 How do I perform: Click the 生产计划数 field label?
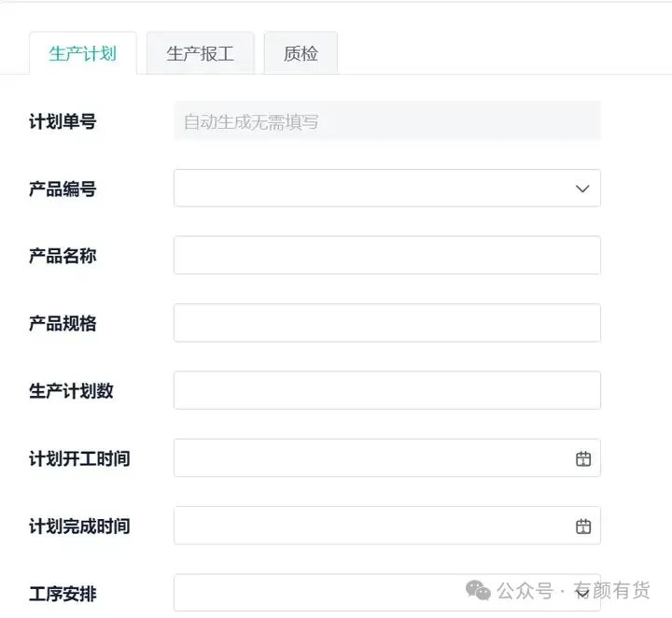coord(71,391)
